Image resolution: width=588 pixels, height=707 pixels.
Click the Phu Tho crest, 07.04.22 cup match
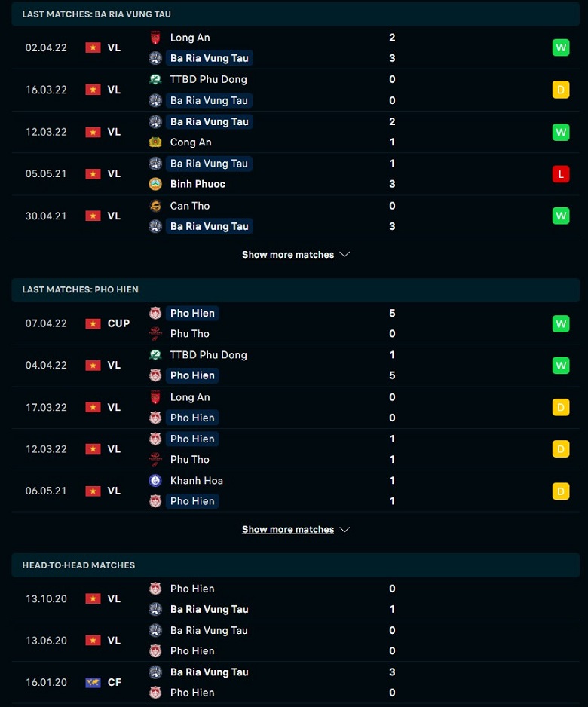click(x=155, y=334)
